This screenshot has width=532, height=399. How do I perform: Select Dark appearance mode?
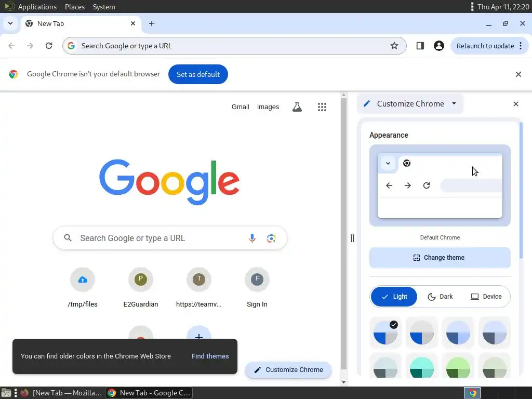pos(440,297)
